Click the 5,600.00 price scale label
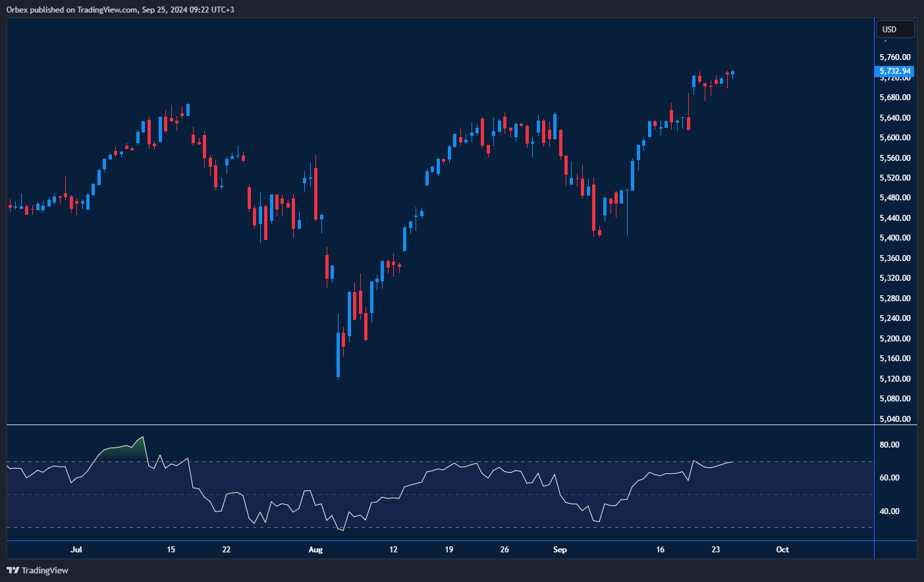 click(x=895, y=138)
